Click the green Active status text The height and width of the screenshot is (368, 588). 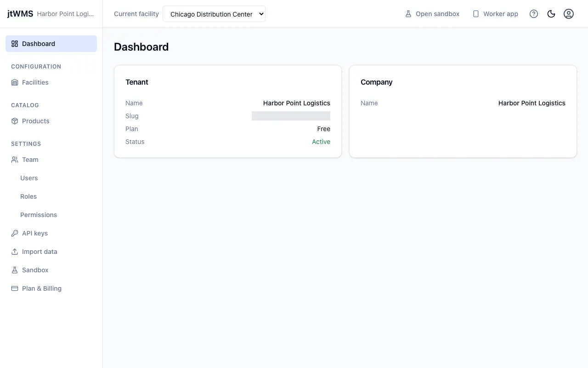coord(321,142)
